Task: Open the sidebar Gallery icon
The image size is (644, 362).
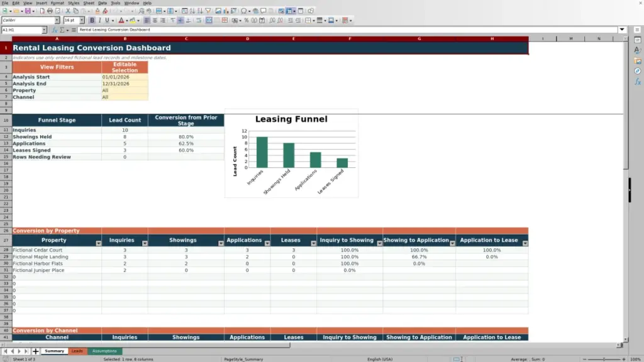Action: (x=638, y=61)
